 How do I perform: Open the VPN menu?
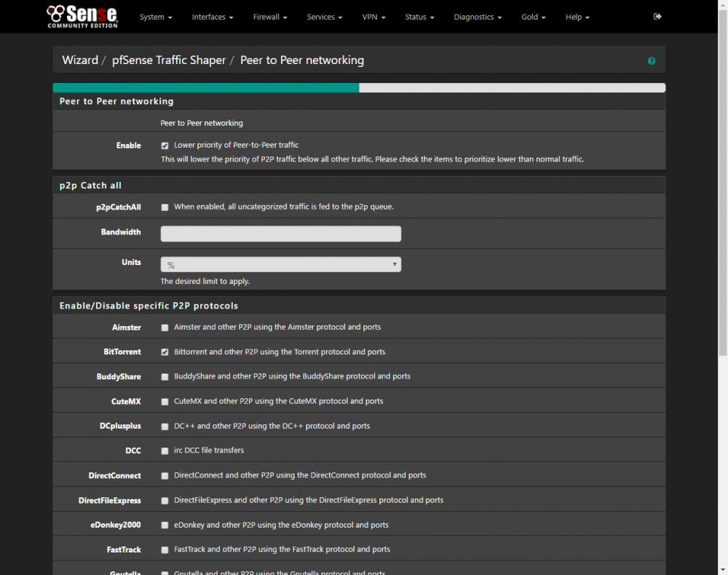click(373, 17)
